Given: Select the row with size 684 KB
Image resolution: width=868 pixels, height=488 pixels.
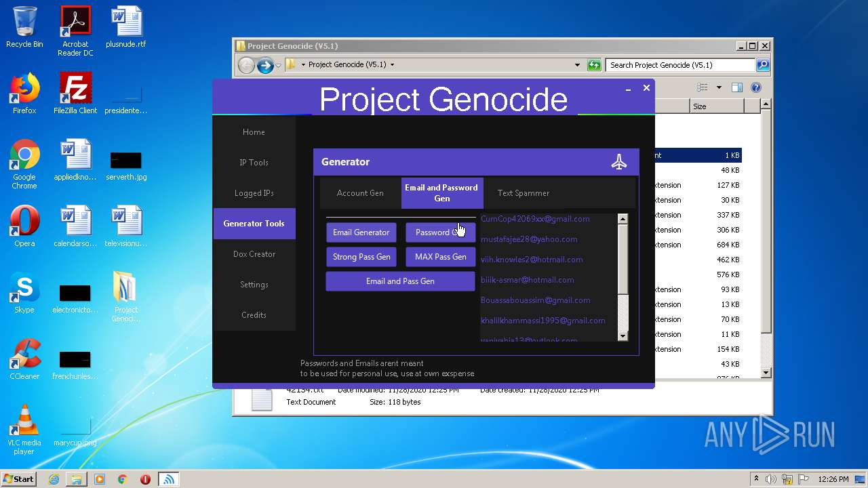Looking at the screenshot, I should 697,245.
